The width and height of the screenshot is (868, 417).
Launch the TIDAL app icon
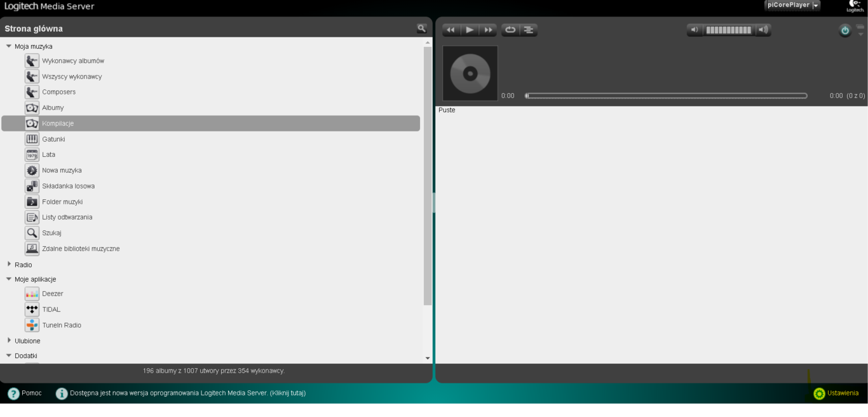pyautogui.click(x=32, y=310)
